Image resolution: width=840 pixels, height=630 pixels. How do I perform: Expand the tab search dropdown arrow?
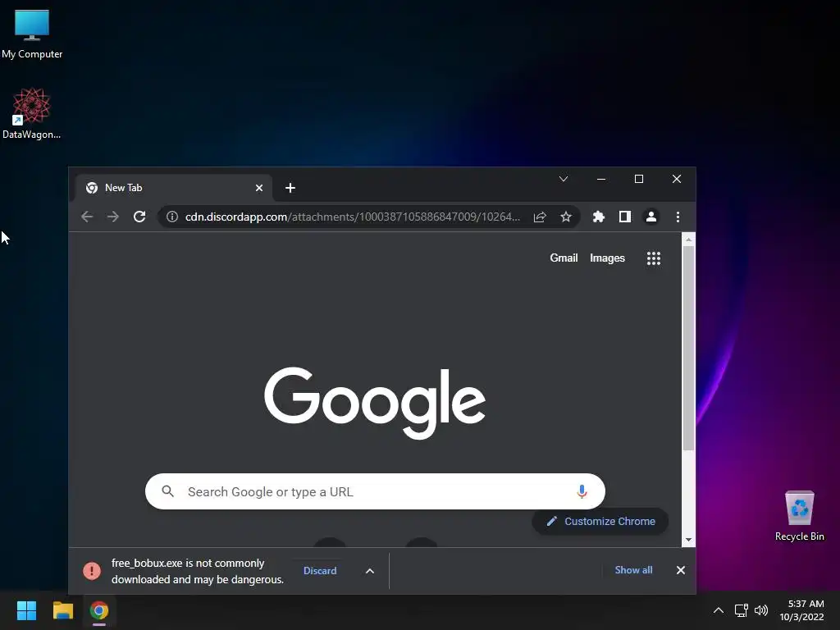click(x=563, y=179)
